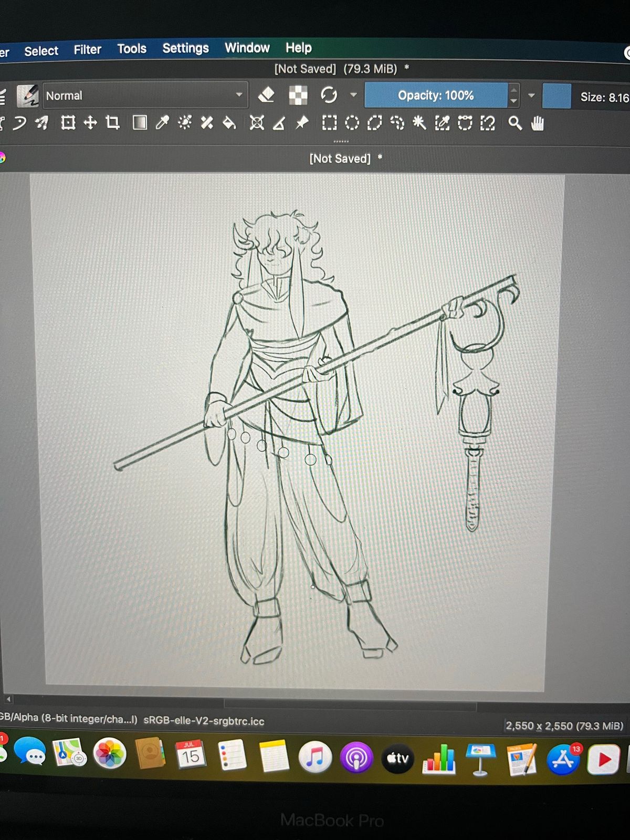Screen dimensions: 630x840
Task: Select the Rectangular Selection tool
Action: click(x=329, y=123)
